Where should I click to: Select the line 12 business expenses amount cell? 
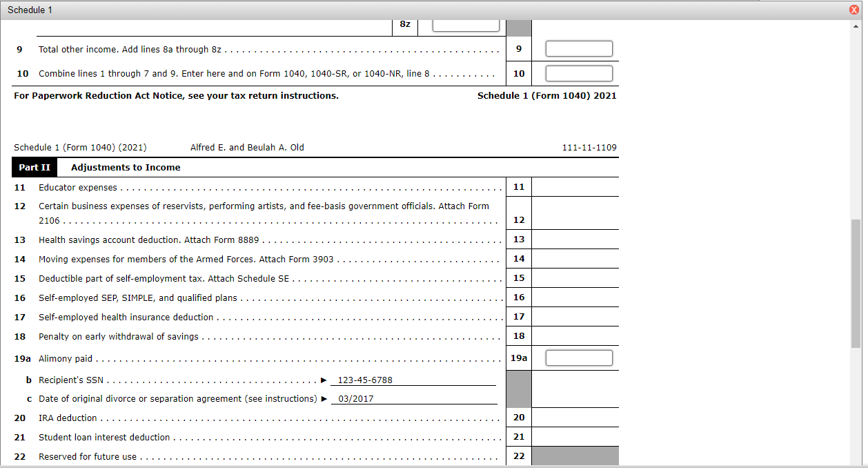575,212
